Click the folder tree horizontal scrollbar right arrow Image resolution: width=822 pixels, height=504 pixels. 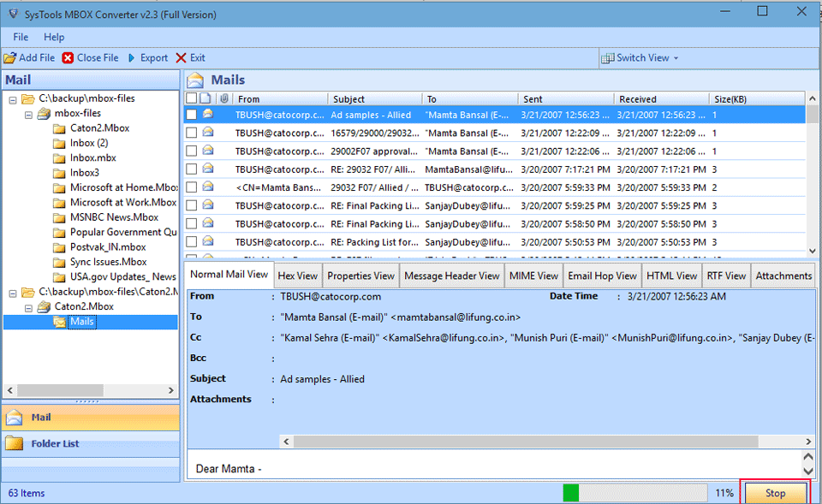click(x=171, y=390)
